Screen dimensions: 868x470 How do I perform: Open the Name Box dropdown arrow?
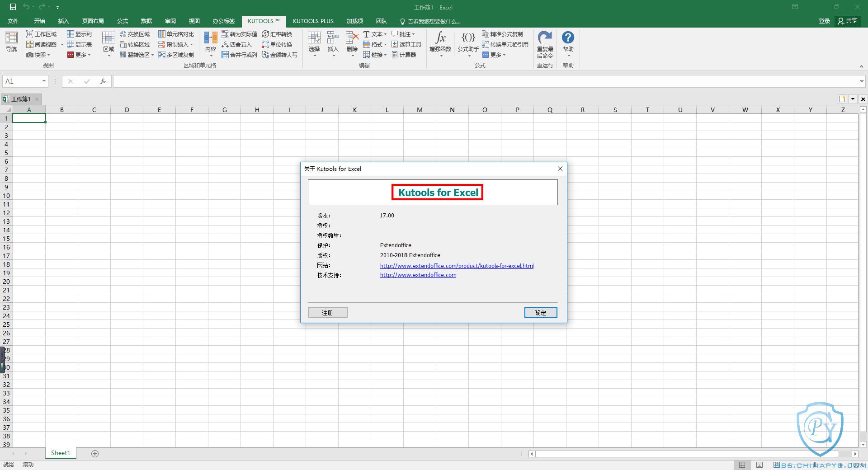[44, 81]
